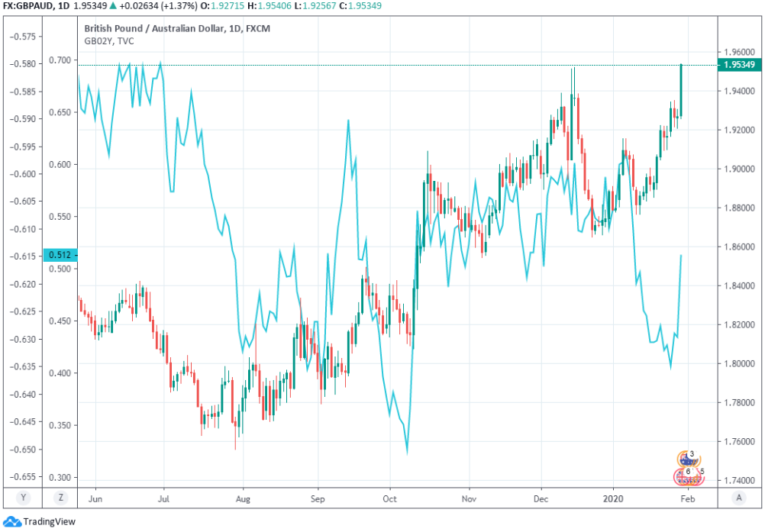Screen dimensions: 765x532
Task: Open the TradingView logo link
Action: (39, 522)
